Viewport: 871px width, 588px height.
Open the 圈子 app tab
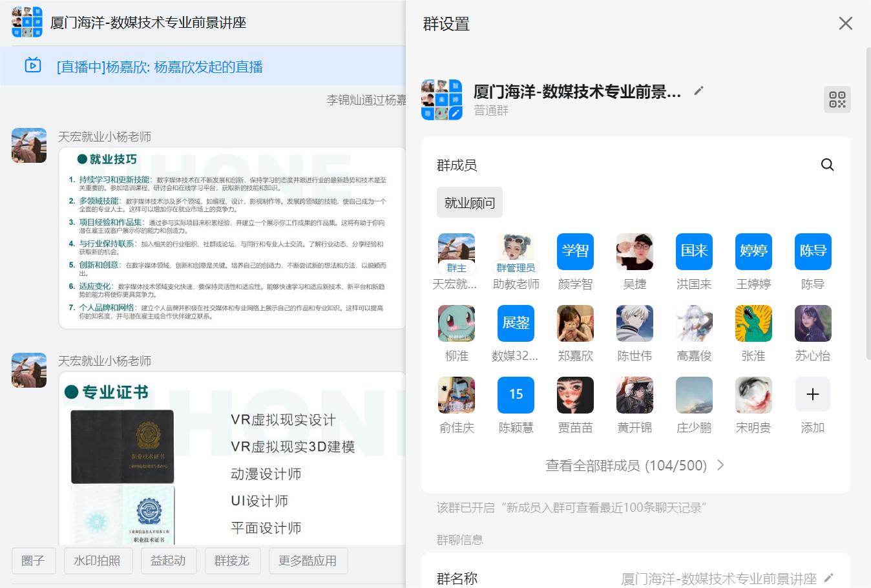pyautogui.click(x=34, y=560)
